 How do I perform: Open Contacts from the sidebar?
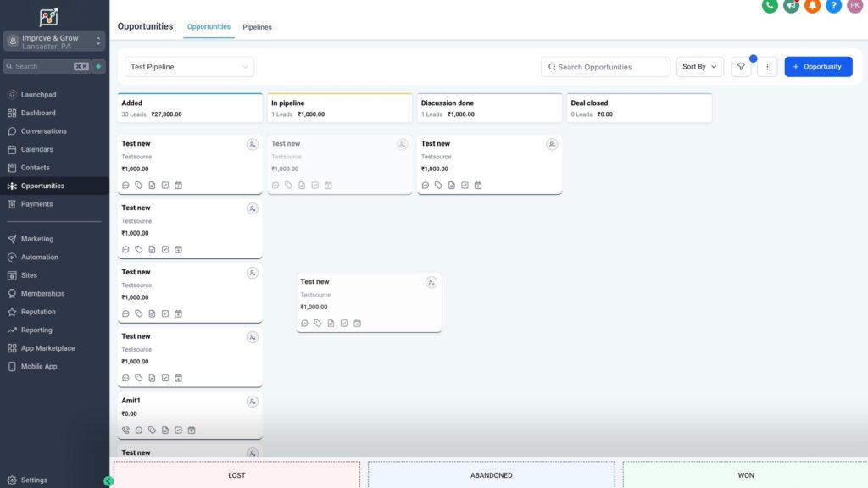tap(34, 167)
